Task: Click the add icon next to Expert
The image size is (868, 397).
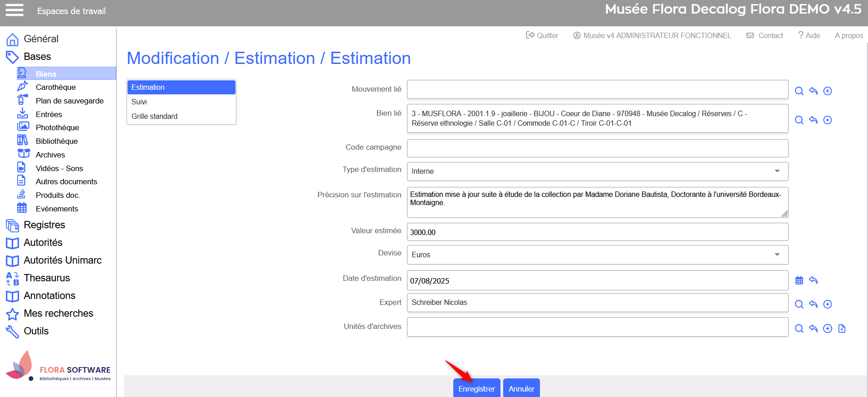Action: [x=827, y=304]
